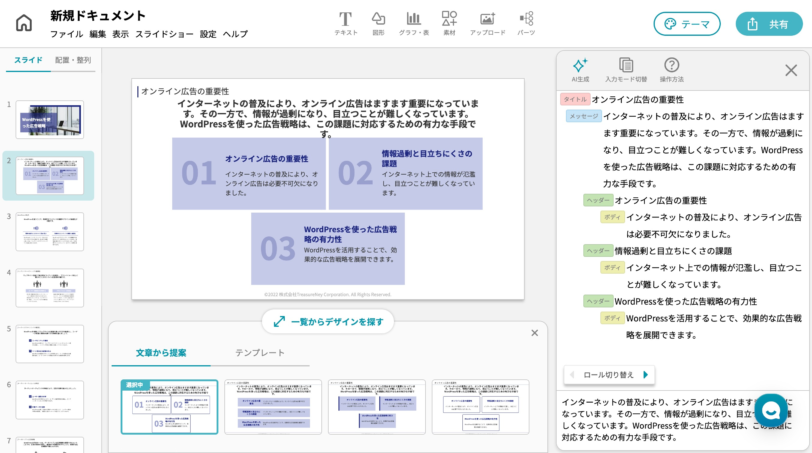The width and height of the screenshot is (812, 453).
Task: Open the 素材 materials tool
Action: 449,24
